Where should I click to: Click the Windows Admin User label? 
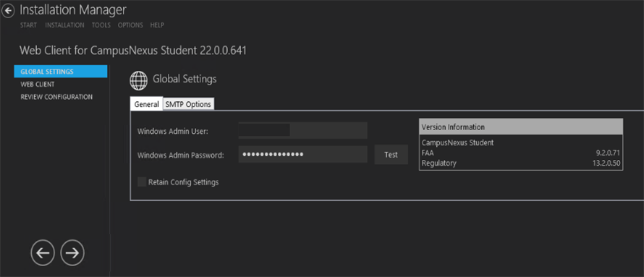173,132
